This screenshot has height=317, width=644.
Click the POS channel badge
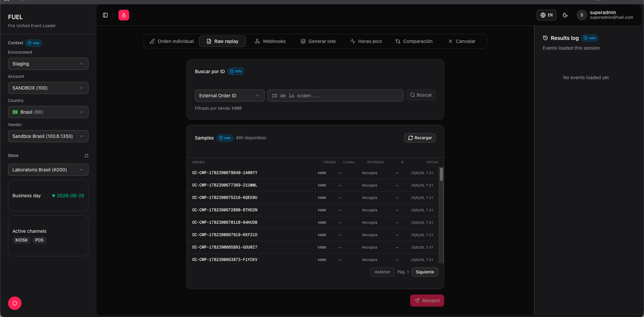click(39, 240)
